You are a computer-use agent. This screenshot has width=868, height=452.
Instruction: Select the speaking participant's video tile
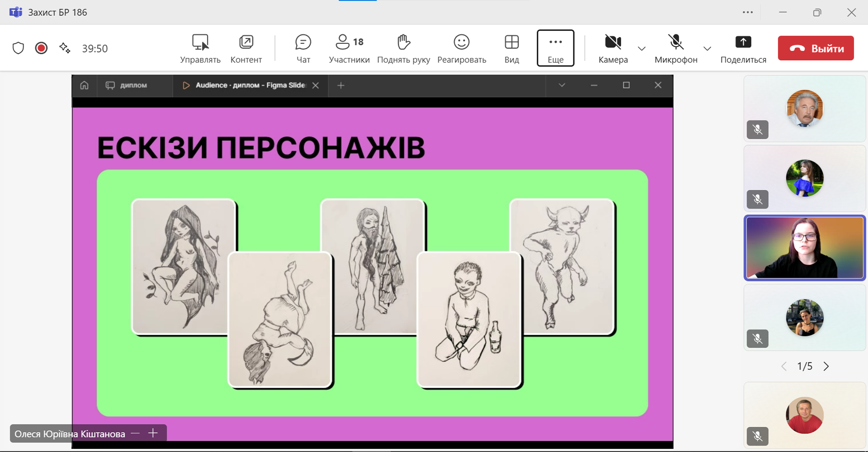point(804,248)
